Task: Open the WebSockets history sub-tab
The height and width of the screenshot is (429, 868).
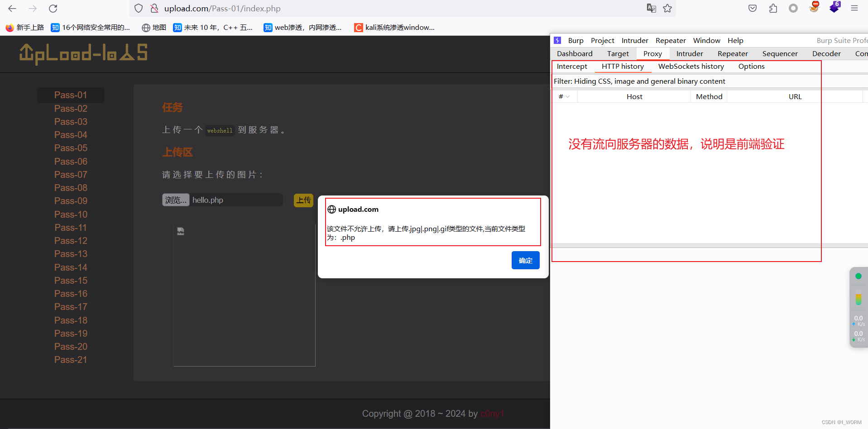Action: pos(691,66)
